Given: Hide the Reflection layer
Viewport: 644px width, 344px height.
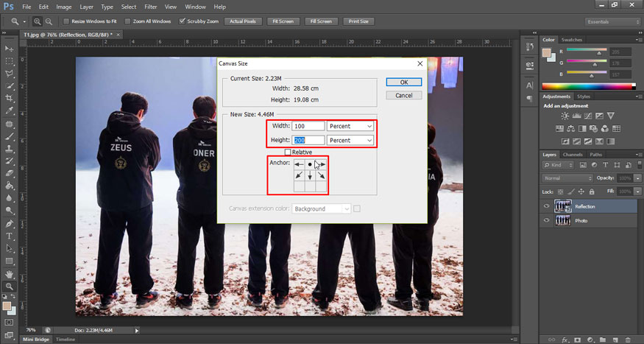Looking at the screenshot, I should tap(546, 206).
